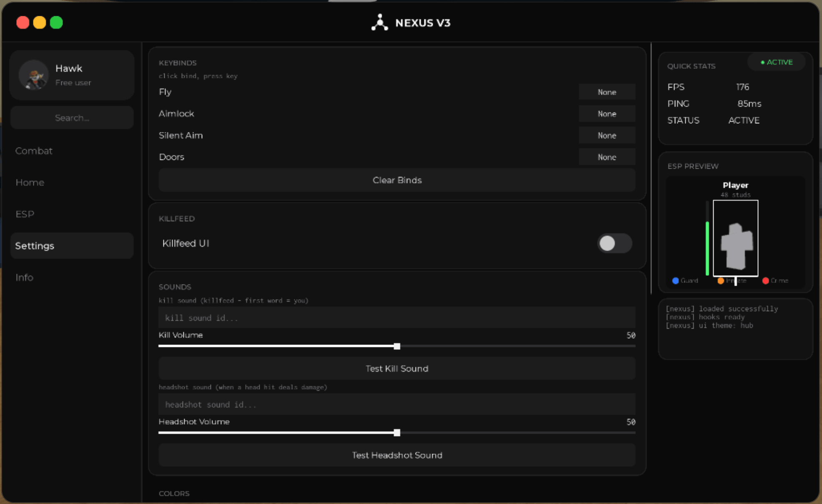Switch to the ESP tab
Screen dimensions: 822x504
tap(72, 214)
